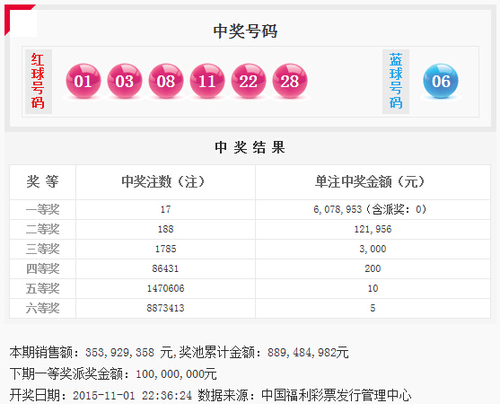Viewport: 500px width, 404px height.
Task: Click the blue ball numbered 06
Action: point(441,81)
